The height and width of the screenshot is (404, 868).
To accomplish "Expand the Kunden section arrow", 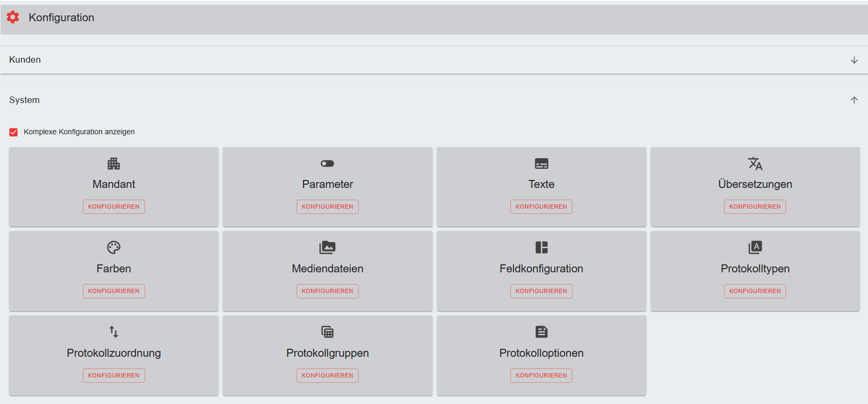I will point(854,60).
